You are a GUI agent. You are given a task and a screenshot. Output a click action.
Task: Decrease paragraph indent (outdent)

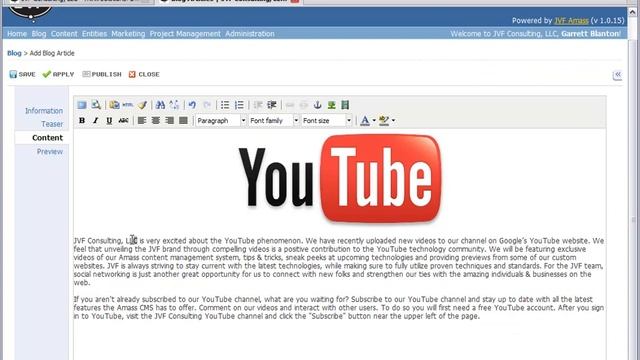(x=258, y=105)
